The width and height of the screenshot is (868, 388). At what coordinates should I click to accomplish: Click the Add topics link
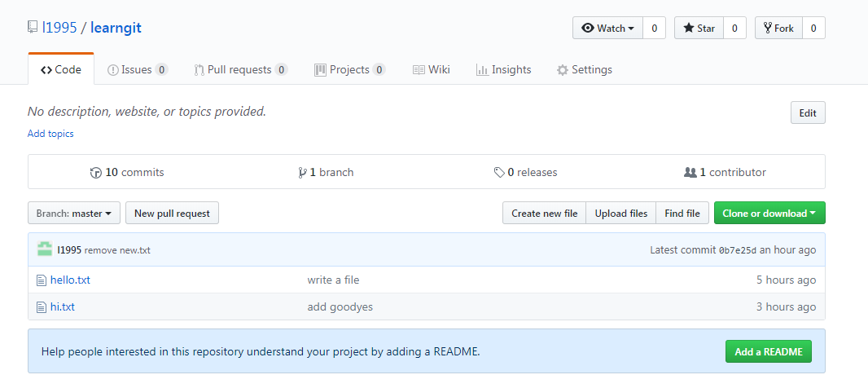coord(50,134)
